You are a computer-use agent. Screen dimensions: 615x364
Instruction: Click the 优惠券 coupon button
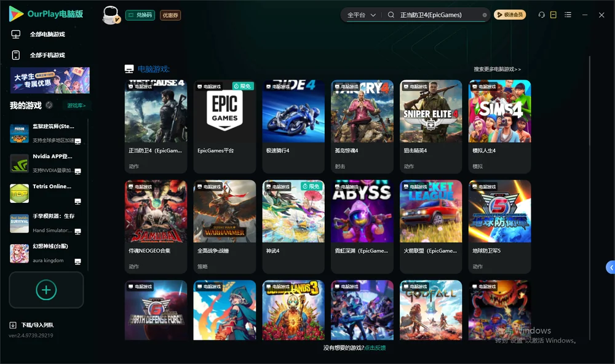[170, 15]
